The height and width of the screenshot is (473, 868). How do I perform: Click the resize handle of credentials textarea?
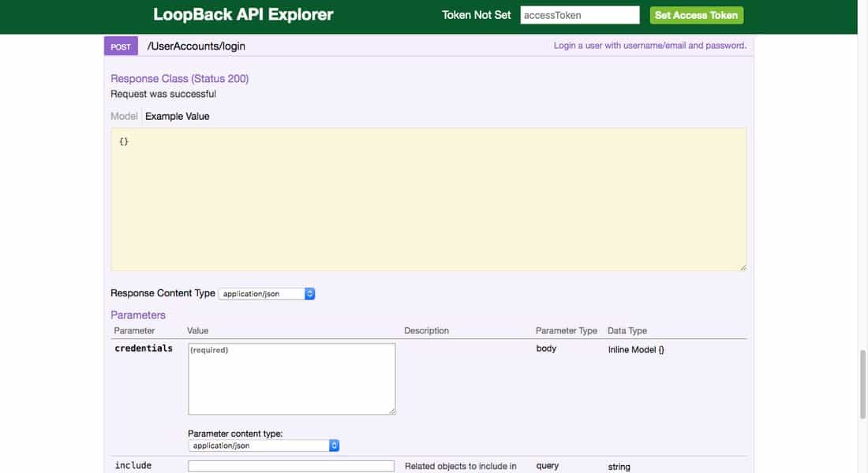click(392, 411)
